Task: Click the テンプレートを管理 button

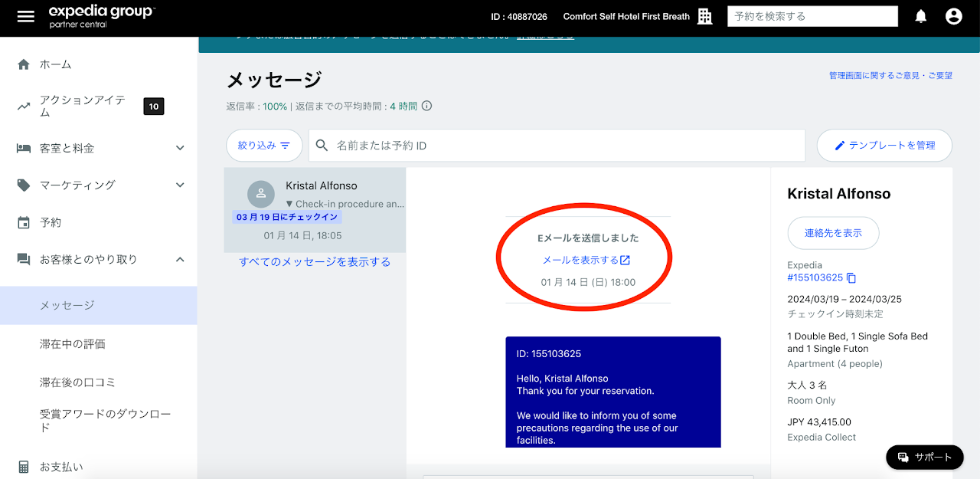Action: [x=884, y=146]
